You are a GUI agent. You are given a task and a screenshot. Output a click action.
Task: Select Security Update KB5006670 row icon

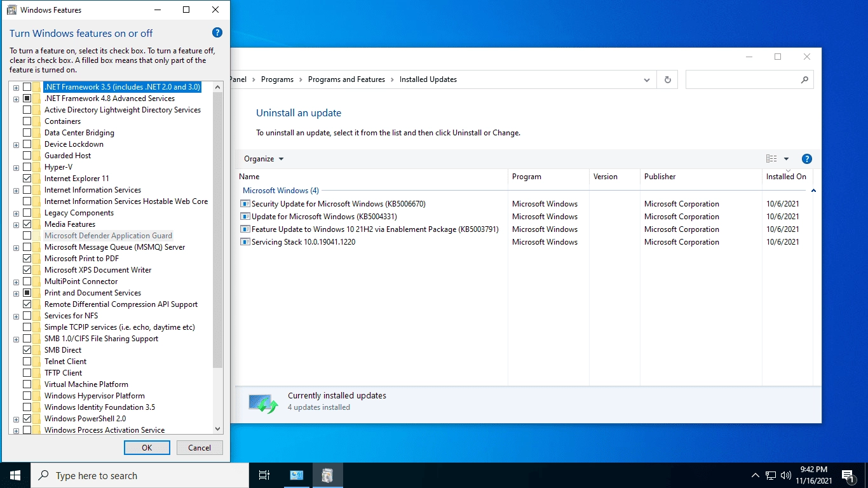(245, 204)
